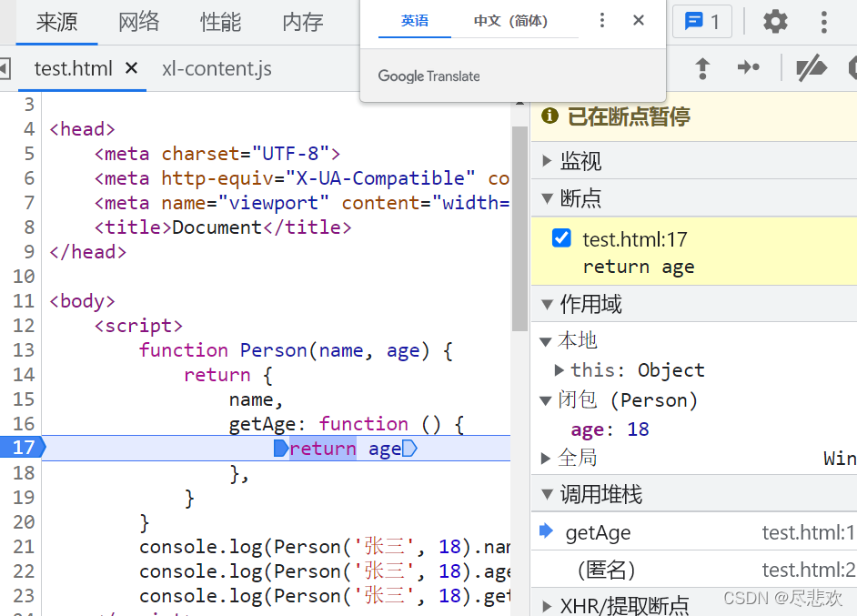
Task: Open the 来源 (Sources) panel tab
Action: [x=56, y=23]
